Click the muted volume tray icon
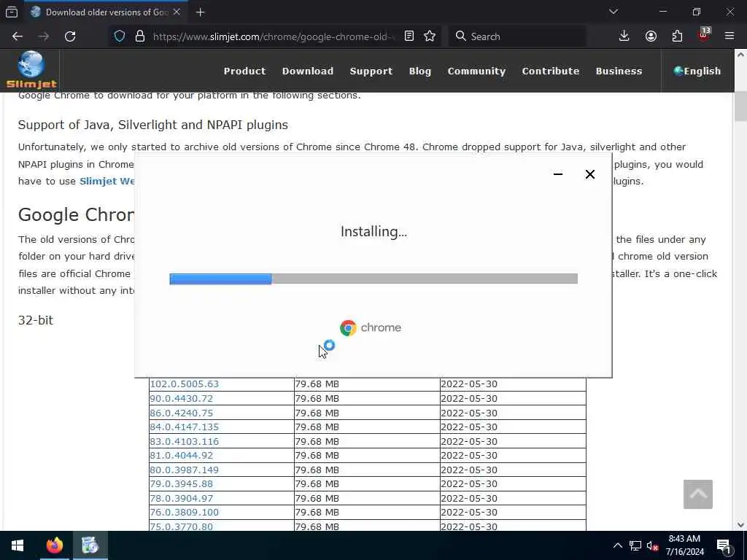This screenshot has height=560, width=747. coord(652,545)
